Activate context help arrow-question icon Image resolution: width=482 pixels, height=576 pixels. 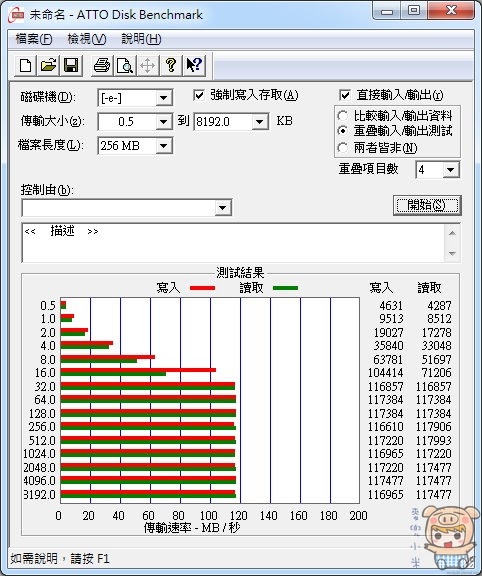(194, 66)
